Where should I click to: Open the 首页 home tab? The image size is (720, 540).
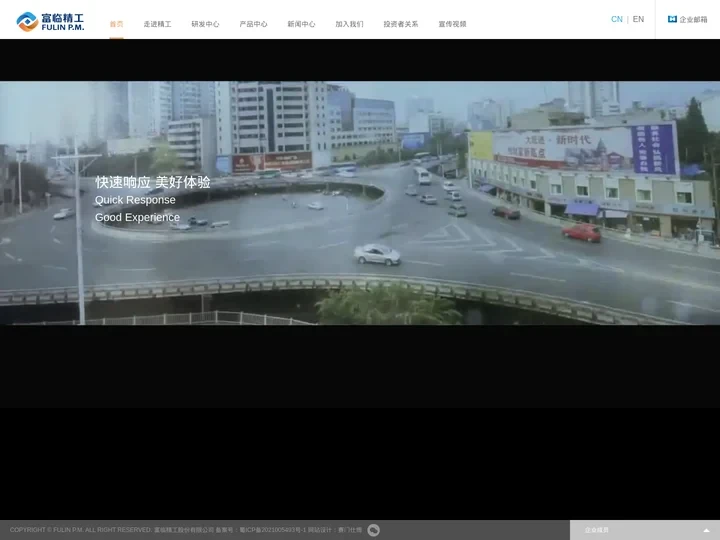tap(117, 24)
